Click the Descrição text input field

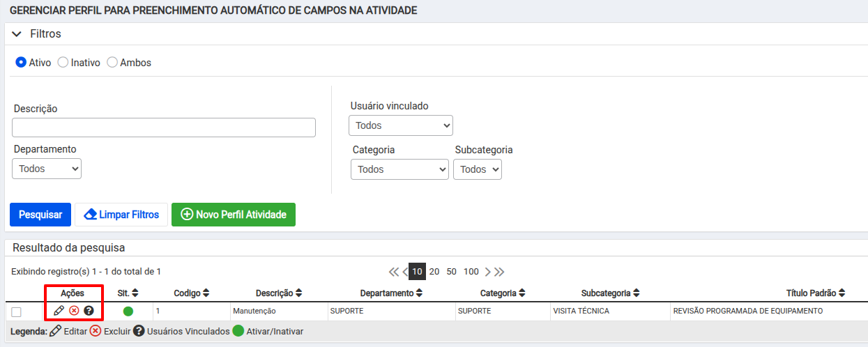click(x=164, y=128)
